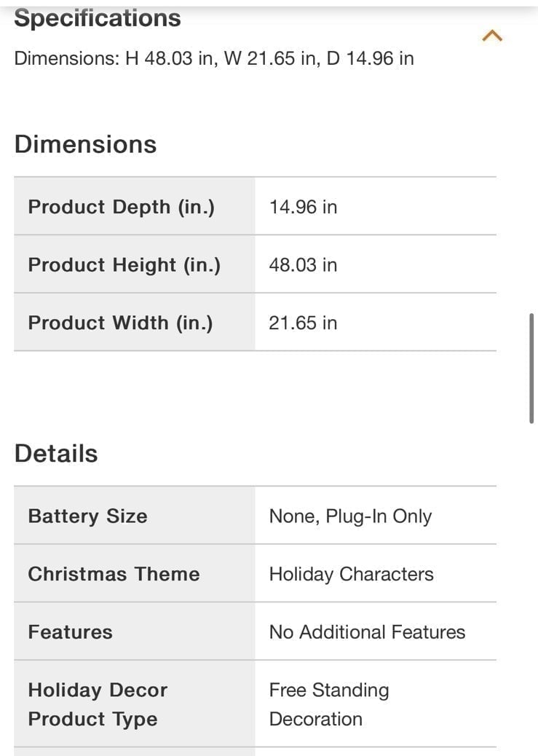
Task: Click the vertical scrollbar thumb
Action: click(531, 368)
